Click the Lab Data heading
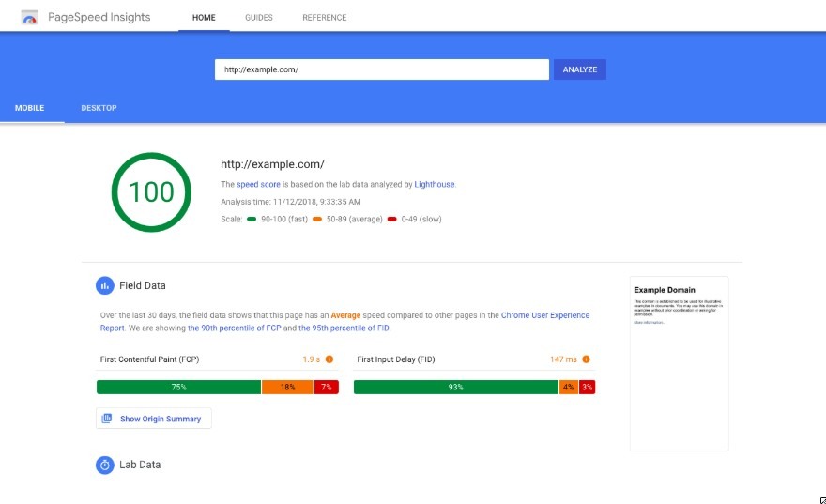The height and width of the screenshot is (504, 826). [x=140, y=465]
